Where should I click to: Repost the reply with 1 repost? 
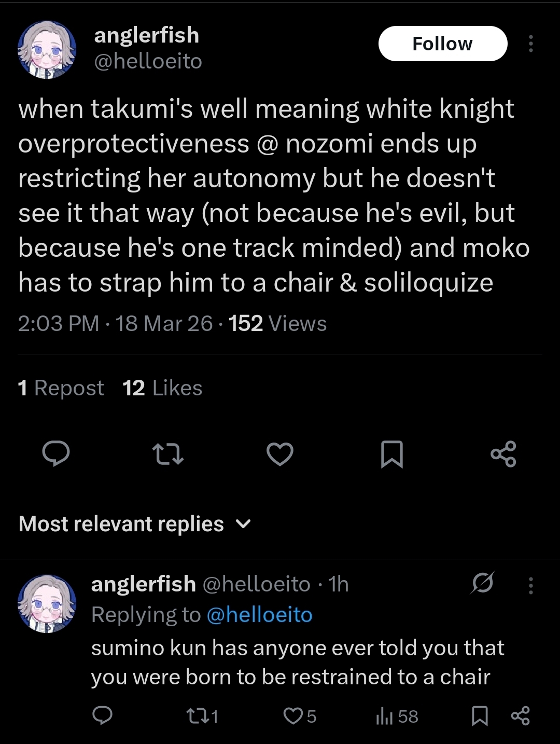(202, 717)
